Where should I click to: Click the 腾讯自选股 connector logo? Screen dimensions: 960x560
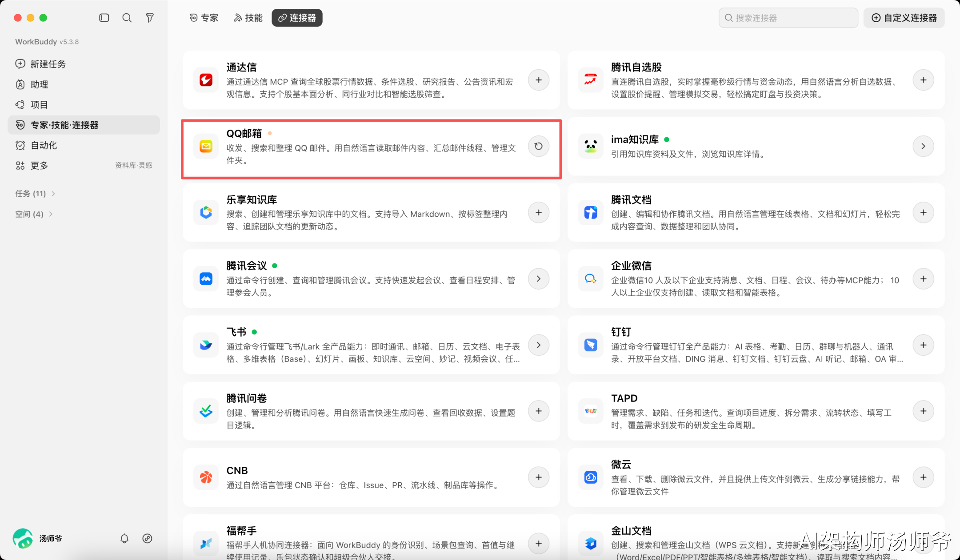[x=591, y=80]
